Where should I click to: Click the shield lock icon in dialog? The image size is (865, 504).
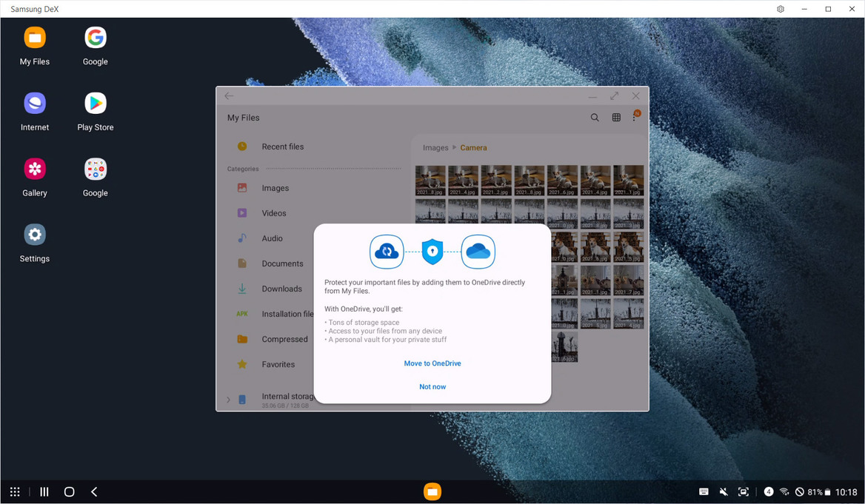coord(432,252)
